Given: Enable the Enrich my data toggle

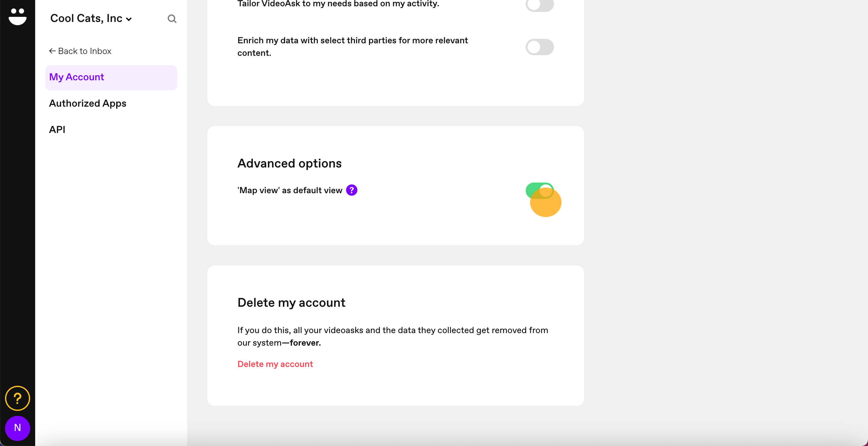Looking at the screenshot, I should click(x=540, y=47).
